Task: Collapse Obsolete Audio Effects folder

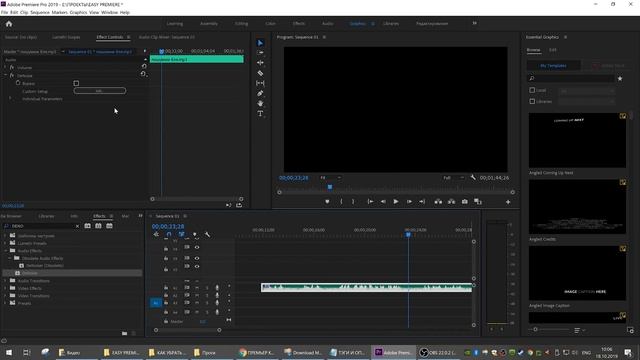Action: (x=10, y=258)
